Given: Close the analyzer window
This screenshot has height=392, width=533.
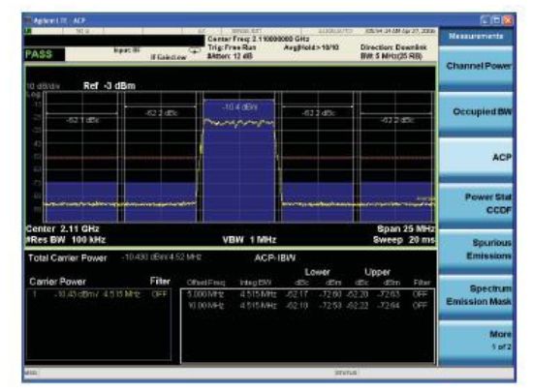Looking at the screenshot, I should [507, 20].
